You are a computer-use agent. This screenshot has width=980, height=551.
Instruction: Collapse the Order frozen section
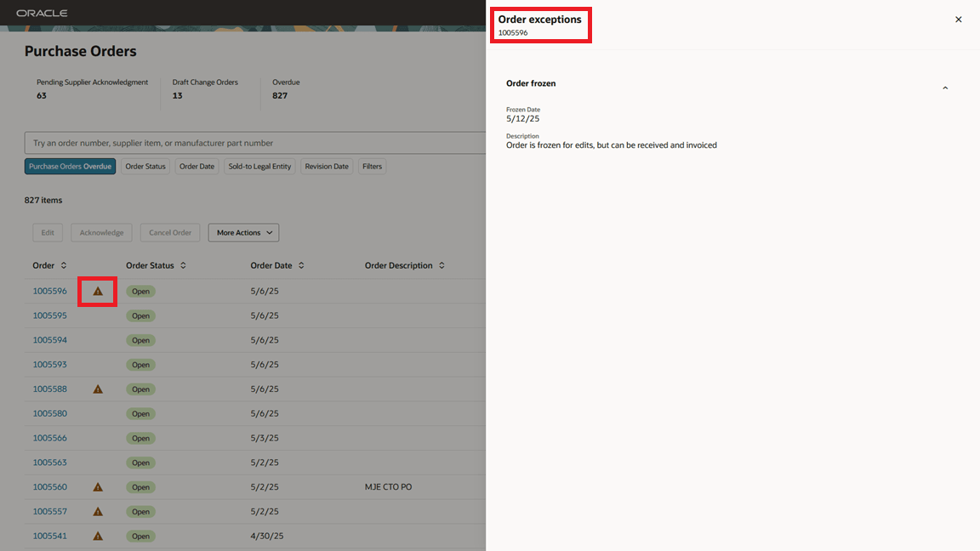944,87
